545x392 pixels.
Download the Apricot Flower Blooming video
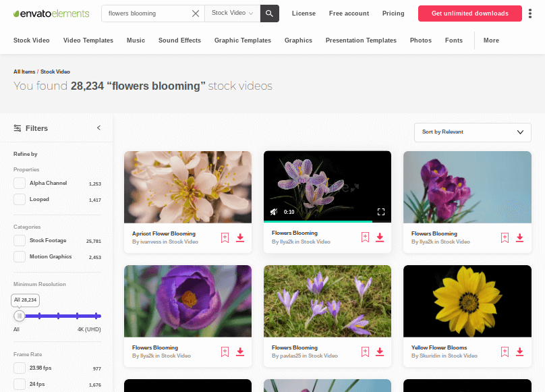click(240, 238)
